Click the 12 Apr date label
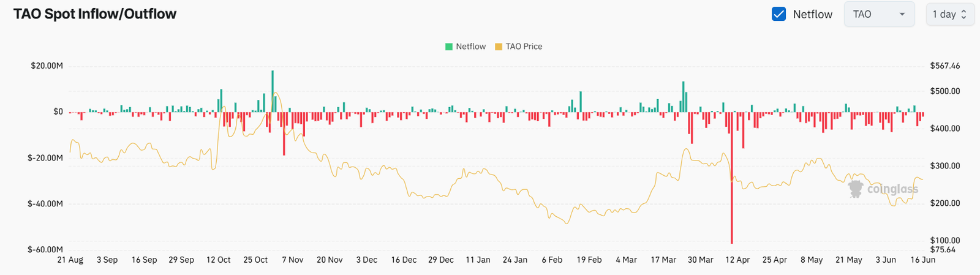 [x=737, y=260]
